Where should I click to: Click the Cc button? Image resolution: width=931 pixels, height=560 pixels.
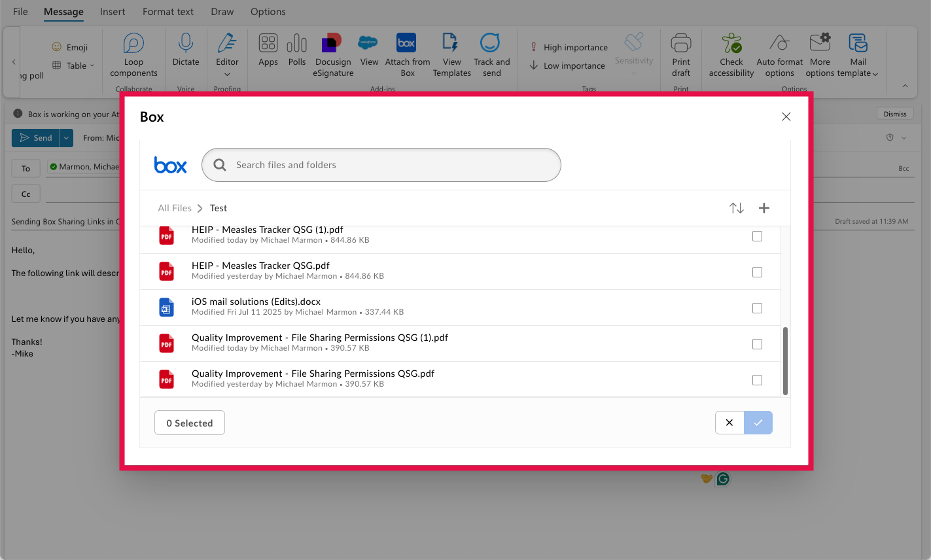pyautogui.click(x=26, y=194)
